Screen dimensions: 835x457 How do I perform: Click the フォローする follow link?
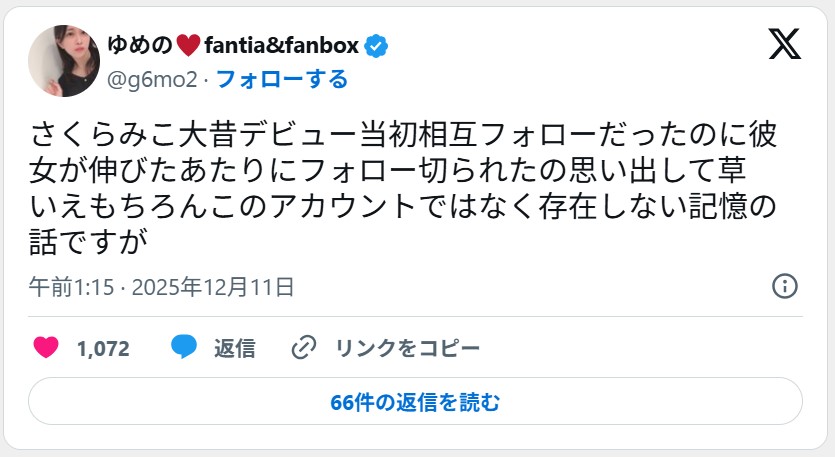tap(282, 79)
